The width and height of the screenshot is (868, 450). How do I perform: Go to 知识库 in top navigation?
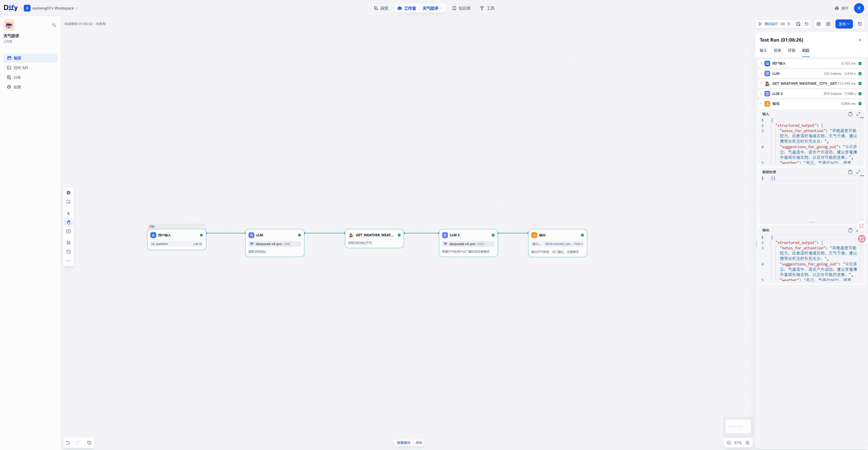point(461,8)
